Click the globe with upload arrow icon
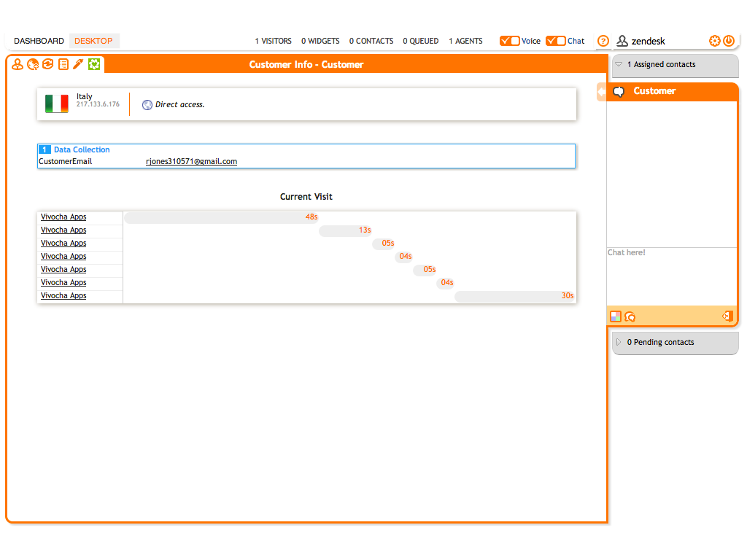 [x=33, y=65]
